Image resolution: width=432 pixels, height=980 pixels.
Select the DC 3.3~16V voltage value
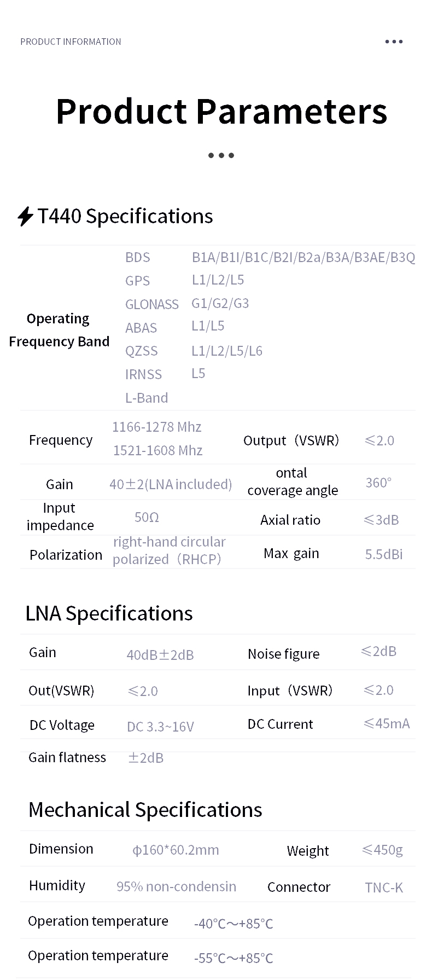[x=160, y=727]
